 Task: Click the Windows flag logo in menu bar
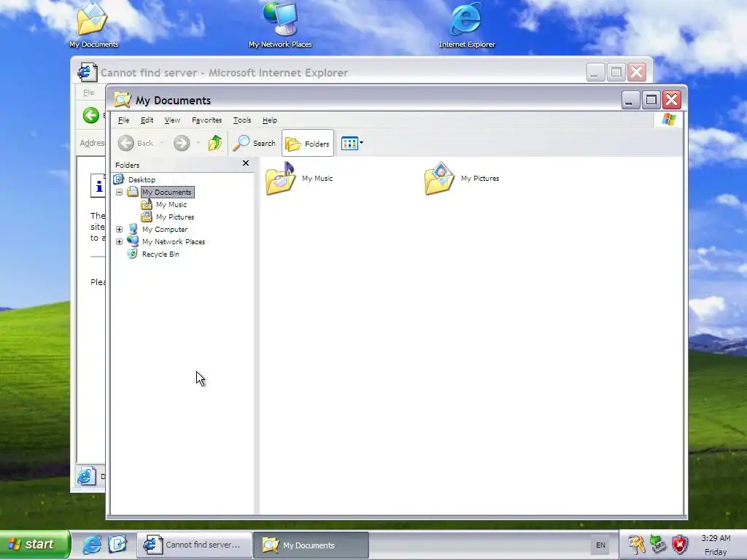[x=668, y=120]
